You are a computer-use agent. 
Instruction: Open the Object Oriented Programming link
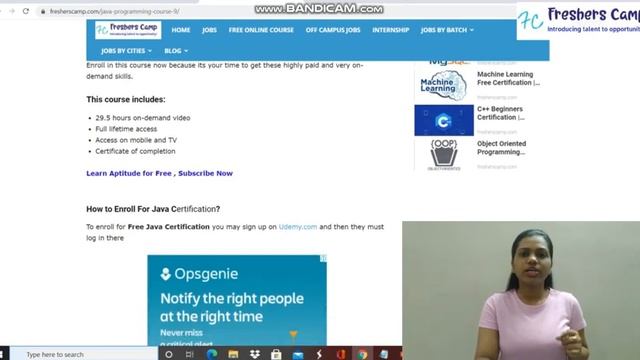coord(501,148)
